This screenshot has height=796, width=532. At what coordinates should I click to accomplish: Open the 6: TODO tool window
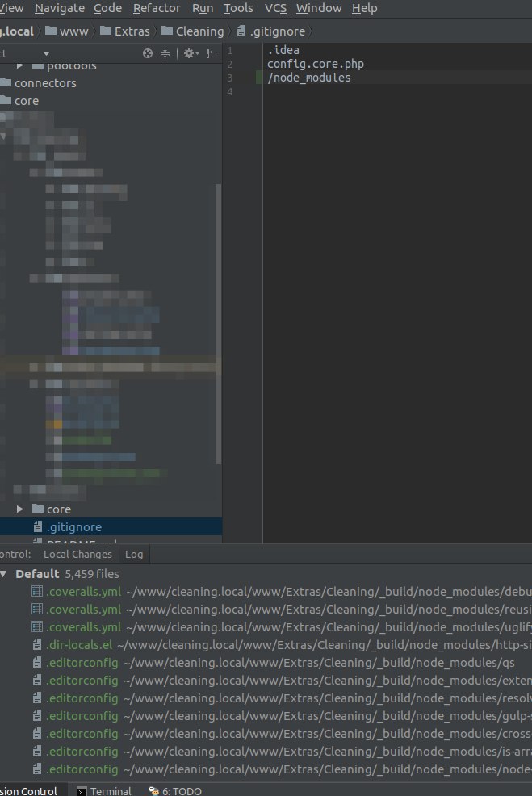pos(175,791)
